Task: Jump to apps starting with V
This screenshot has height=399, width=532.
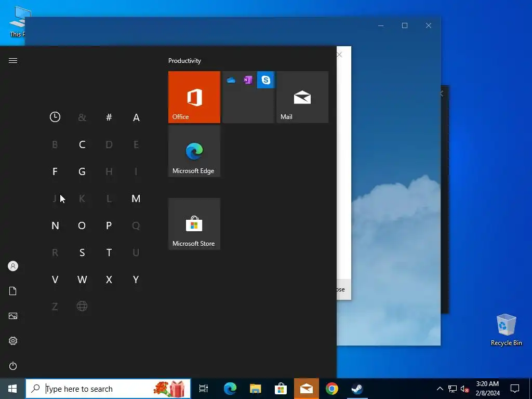Action: (55, 280)
